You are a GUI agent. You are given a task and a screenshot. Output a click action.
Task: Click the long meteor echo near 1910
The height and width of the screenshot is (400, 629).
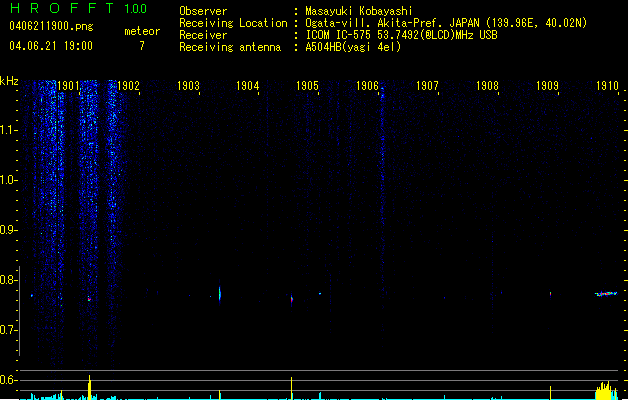coord(606,294)
